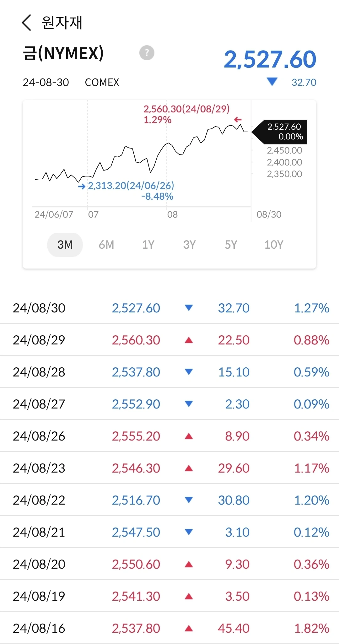The image size is (339, 644).
Task: Tap the up triangle in 24/08/29 row
Action: 189,340
